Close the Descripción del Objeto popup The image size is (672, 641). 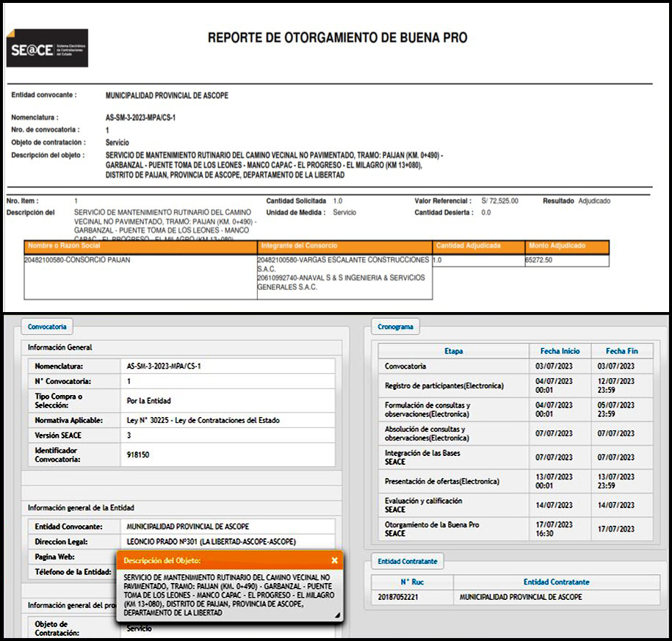click(334, 560)
